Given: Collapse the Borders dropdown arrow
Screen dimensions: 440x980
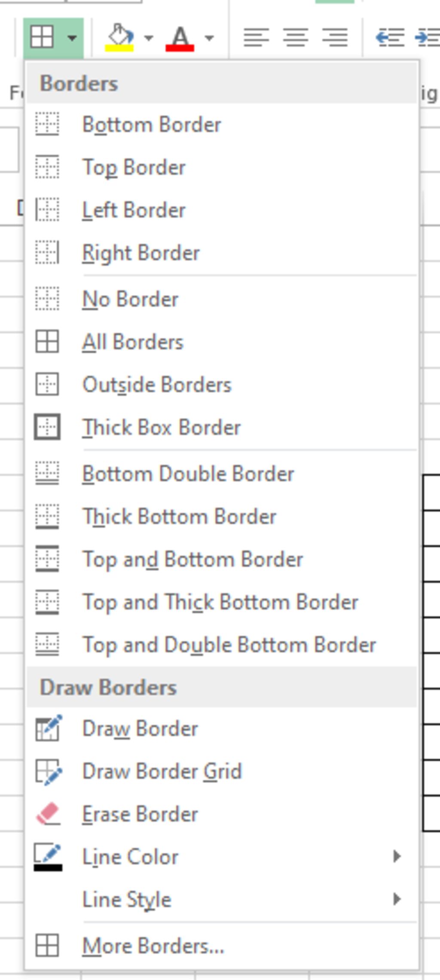Looking at the screenshot, I should [72, 38].
